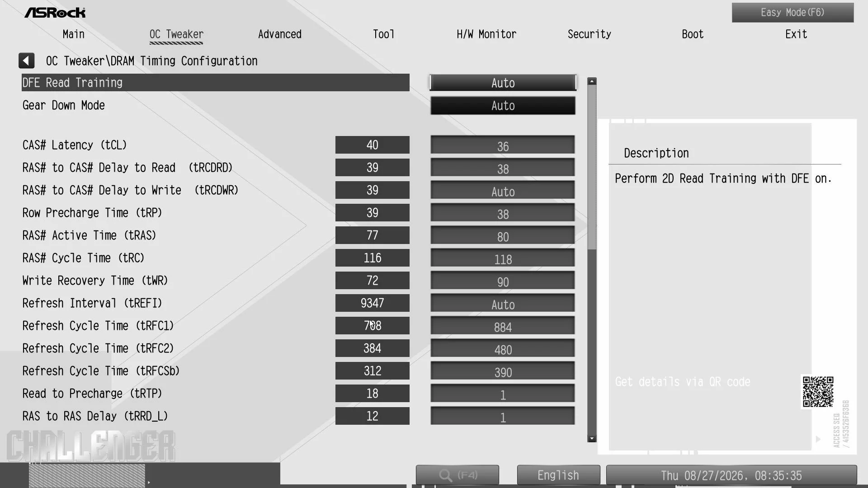The image size is (868, 488).
Task: Go to the Security tab
Action: (x=589, y=34)
